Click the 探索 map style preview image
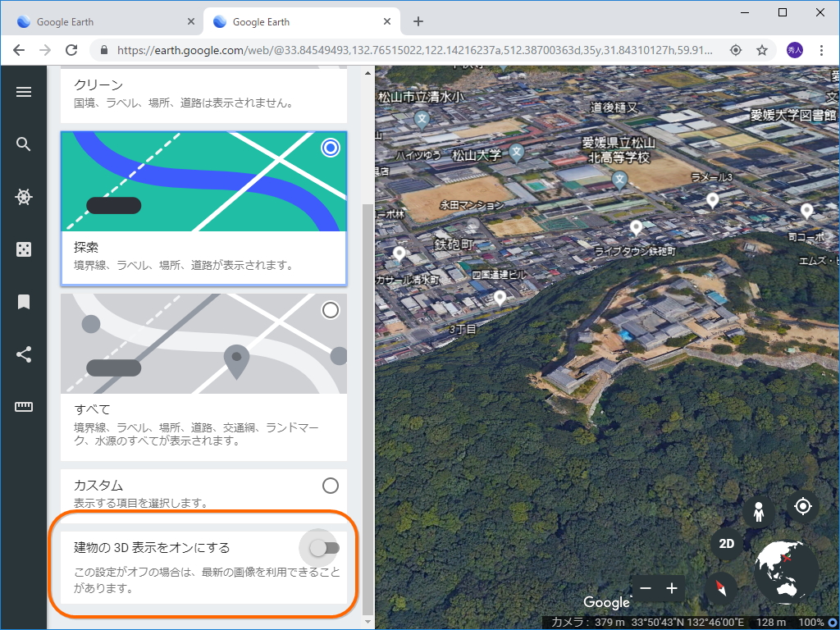The width and height of the screenshot is (840, 630). (x=203, y=181)
